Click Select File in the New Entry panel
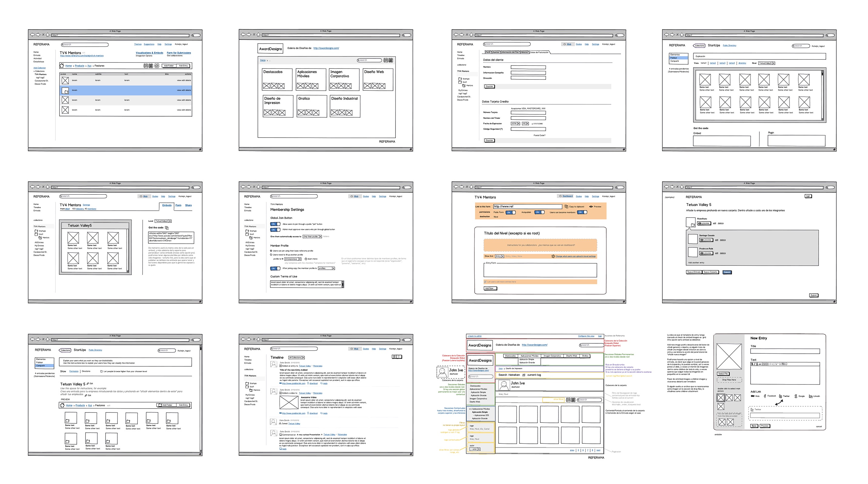 [x=723, y=374]
